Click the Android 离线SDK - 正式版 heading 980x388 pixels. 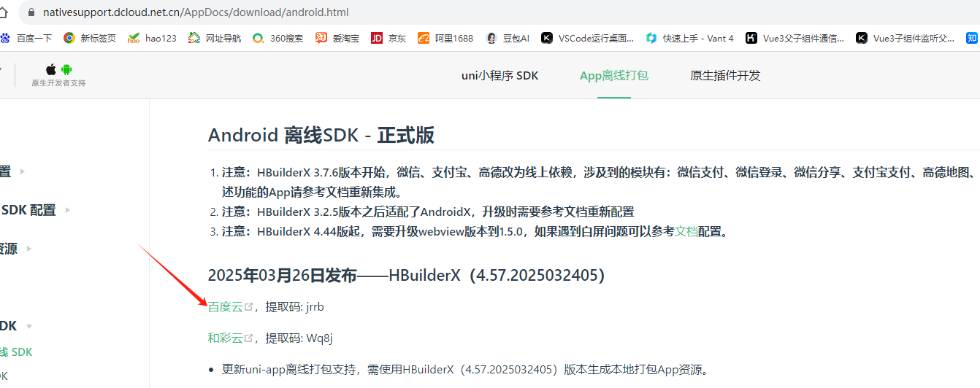tap(321, 135)
